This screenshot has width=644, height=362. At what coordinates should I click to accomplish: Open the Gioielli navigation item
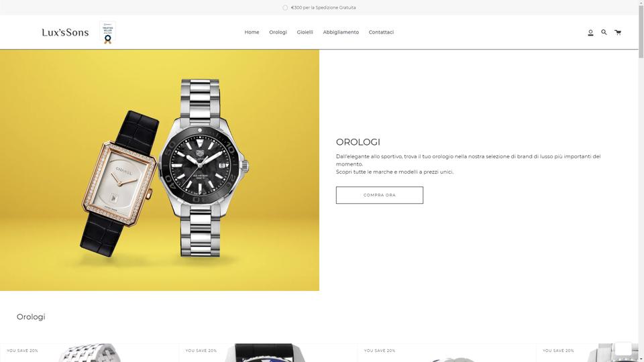click(x=305, y=32)
